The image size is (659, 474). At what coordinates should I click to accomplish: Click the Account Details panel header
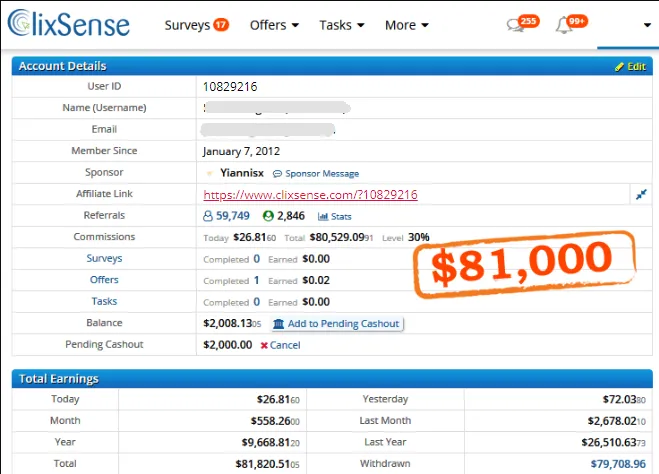pos(332,66)
